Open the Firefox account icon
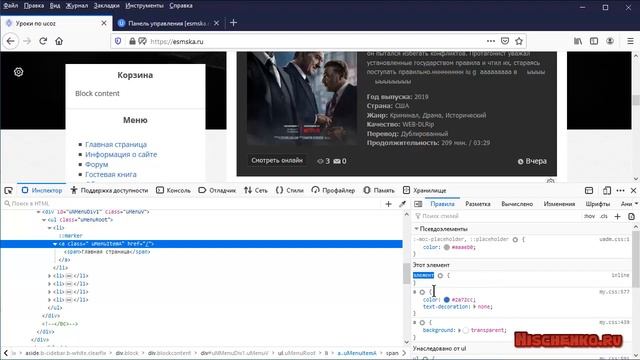640x360 pixels. click(x=610, y=41)
